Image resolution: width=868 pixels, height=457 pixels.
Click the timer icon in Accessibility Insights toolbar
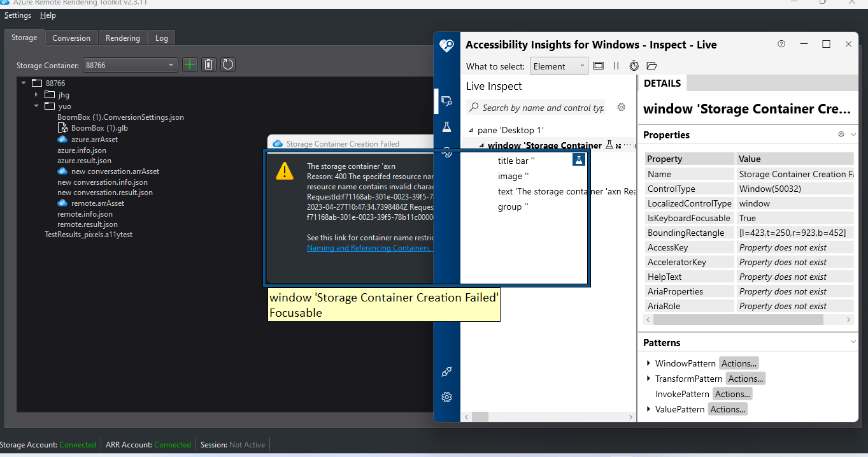point(634,66)
